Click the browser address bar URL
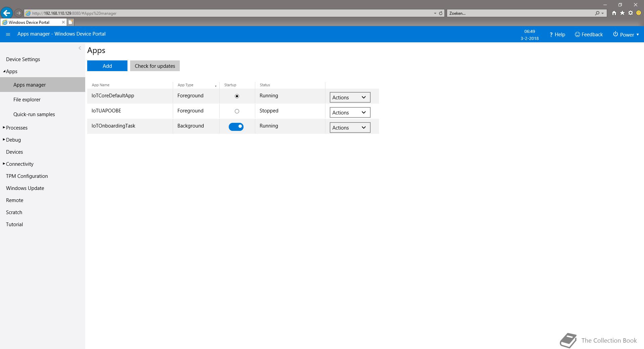The image size is (644, 349). pos(74,13)
